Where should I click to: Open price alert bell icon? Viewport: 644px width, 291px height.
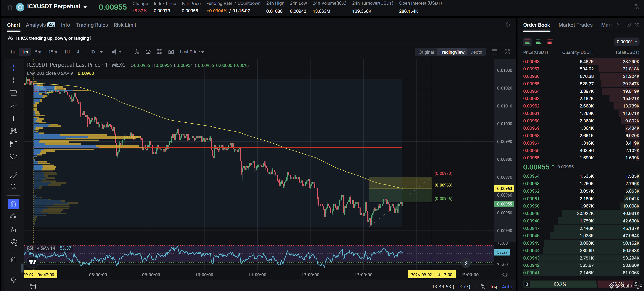508,25
